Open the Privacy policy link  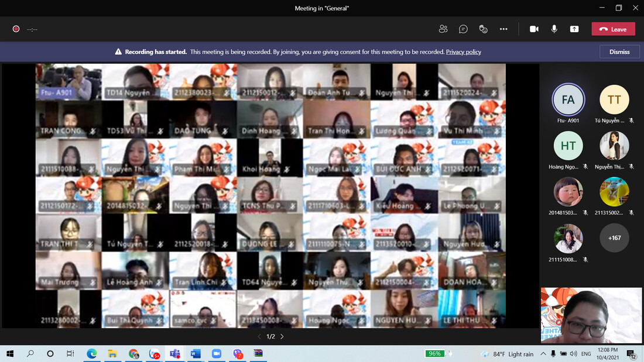pos(463,51)
